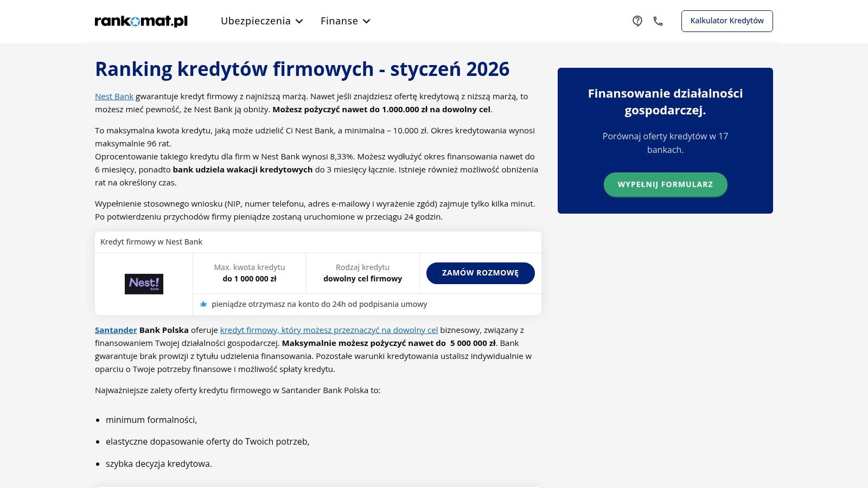Screen dimensions: 868x488
Task: Click the WYPEŁNIJ FORMULARZ button
Action: pyautogui.click(x=665, y=184)
